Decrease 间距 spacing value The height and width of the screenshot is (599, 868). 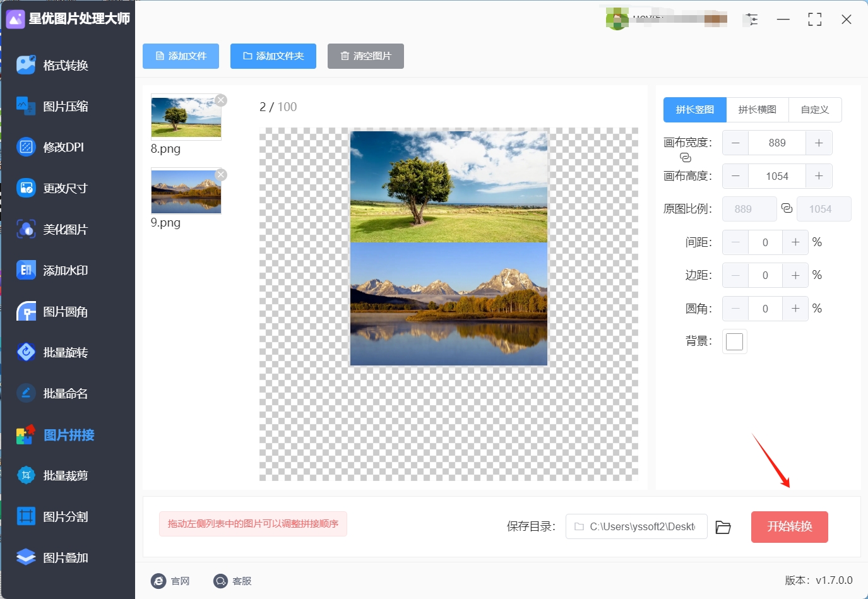pyautogui.click(x=735, y=242)
